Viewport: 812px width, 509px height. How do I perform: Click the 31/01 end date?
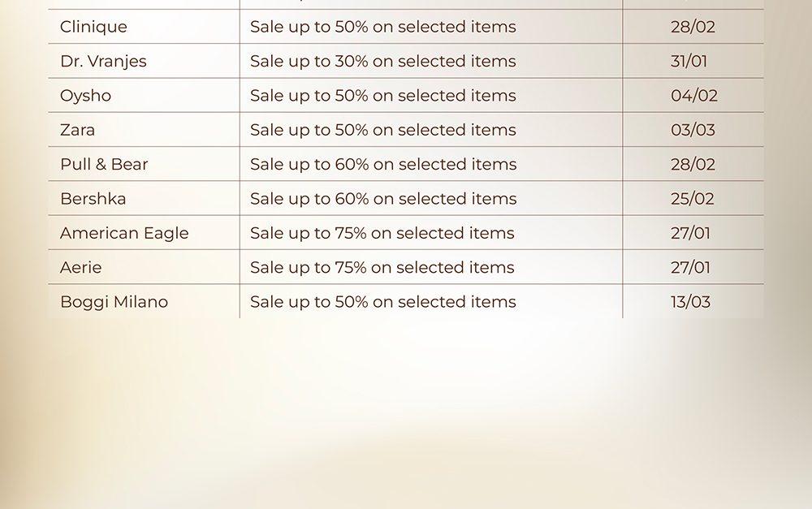click(690, 61)
